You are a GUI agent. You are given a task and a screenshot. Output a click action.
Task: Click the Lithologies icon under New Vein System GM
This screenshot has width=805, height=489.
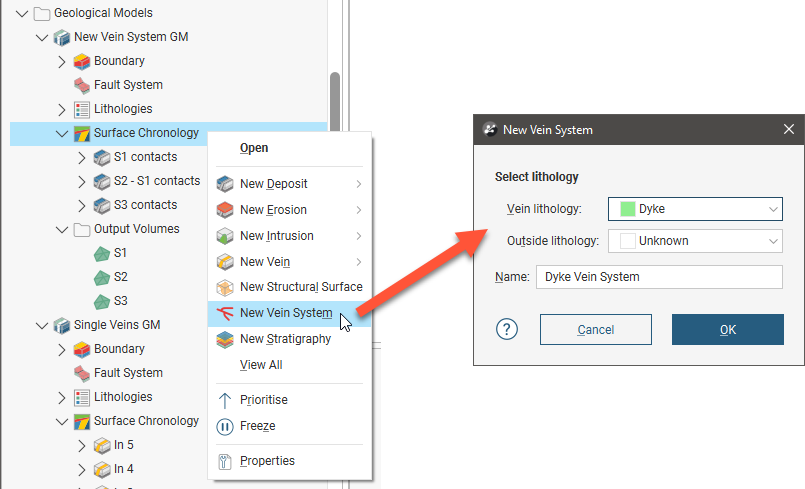click(x=82, y=109)
